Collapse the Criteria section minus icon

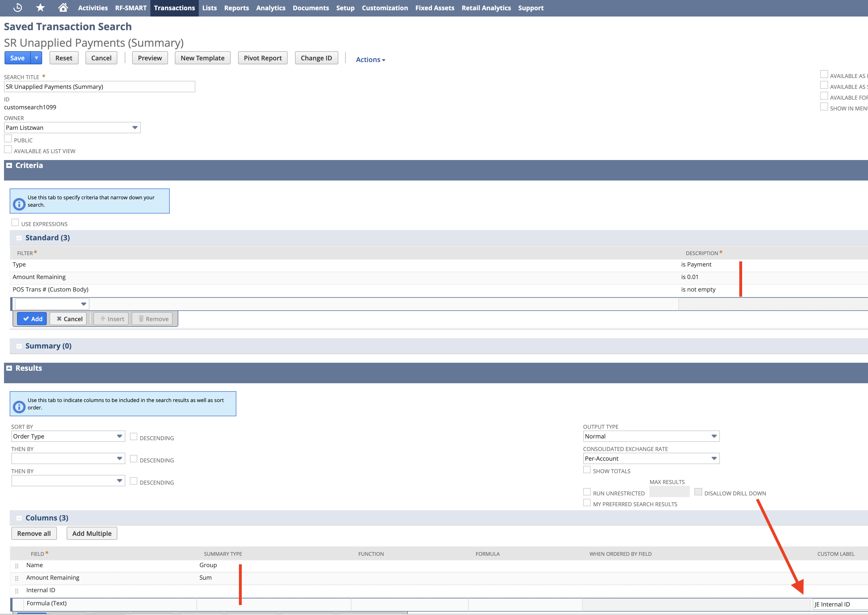9,165
